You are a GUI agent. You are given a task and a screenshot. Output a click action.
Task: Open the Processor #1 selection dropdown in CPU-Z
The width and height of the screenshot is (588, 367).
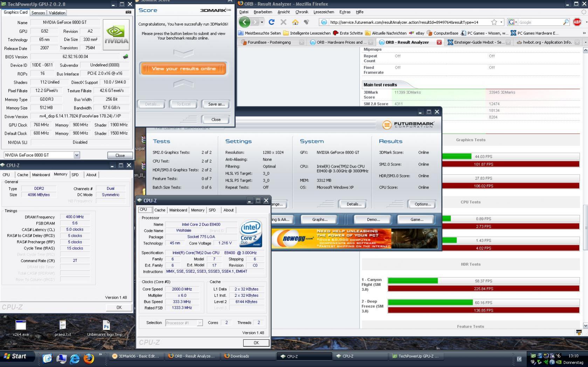click(x=200, y=323)
